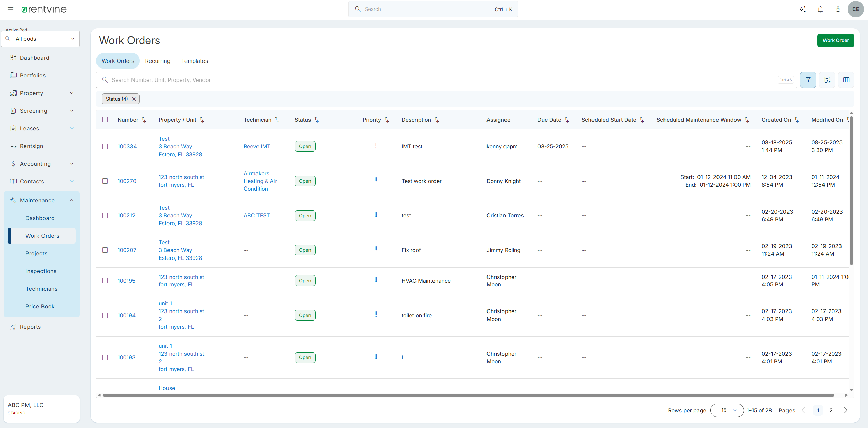868x428 pixels.
Task: Open work order 100270 link
Action: (127, 181)
